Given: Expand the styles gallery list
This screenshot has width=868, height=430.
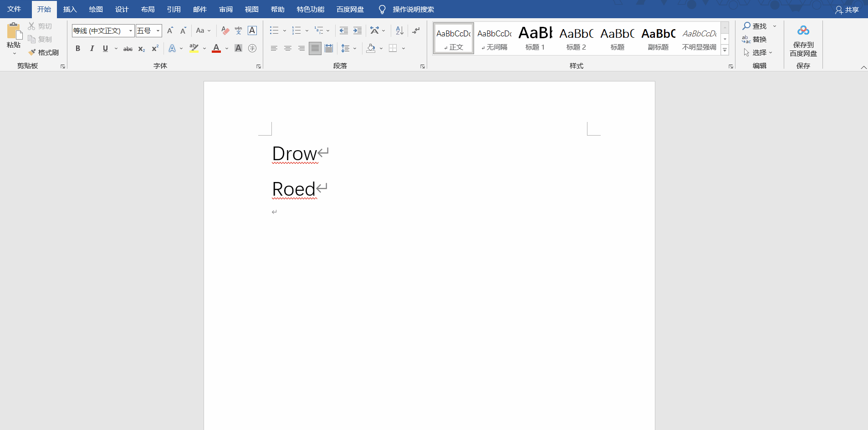Looking at the screenshot, I should [725, 50].
